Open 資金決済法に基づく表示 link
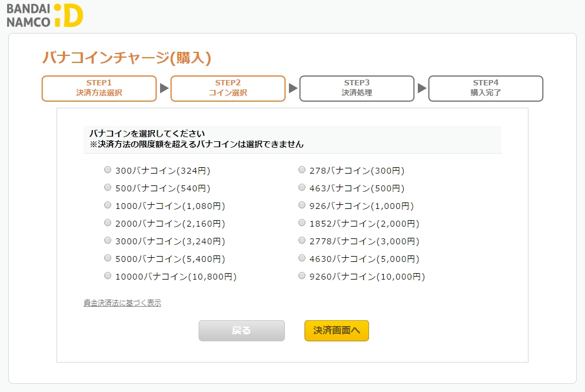This screenshot has height=392, width=585. point(122,303)
